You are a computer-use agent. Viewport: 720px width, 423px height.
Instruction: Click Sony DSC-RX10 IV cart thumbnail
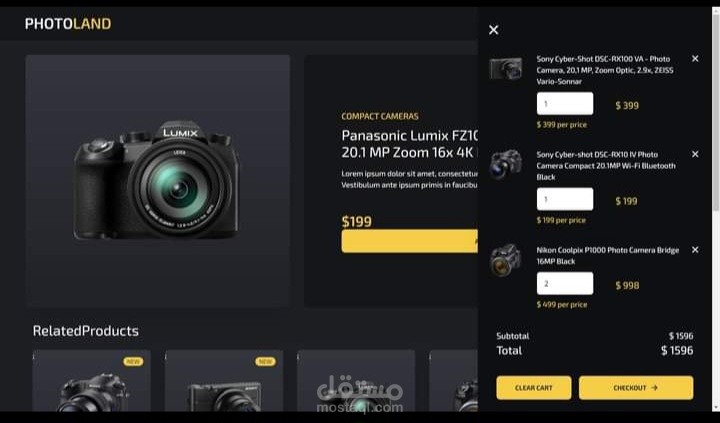pyautogui.click(x=505, y=164)
